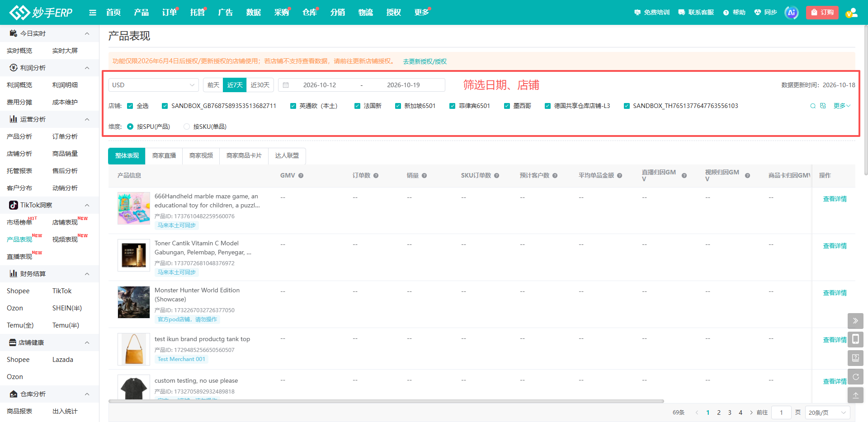Screen dimensions: 868x422
Task: Expand the 更多 stores dropdown
Action: tap(842, 106)
